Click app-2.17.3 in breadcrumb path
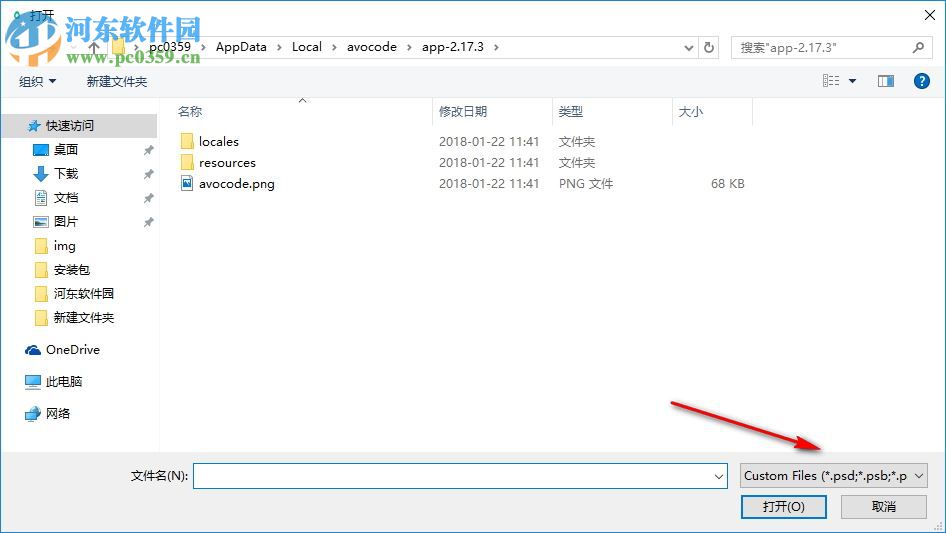Viewport: 946px width, 533px height. point(452,47)
